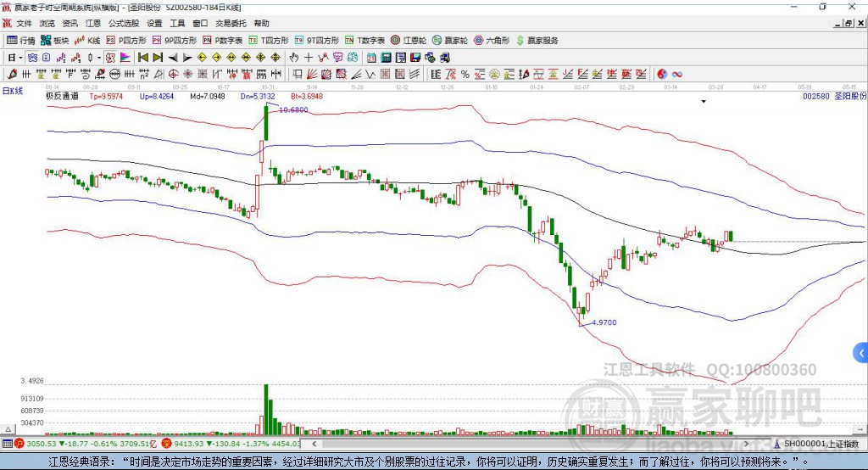
Task: Open the 行情 market quotes view
Action: pyautogui.click(x=21, y=41)
